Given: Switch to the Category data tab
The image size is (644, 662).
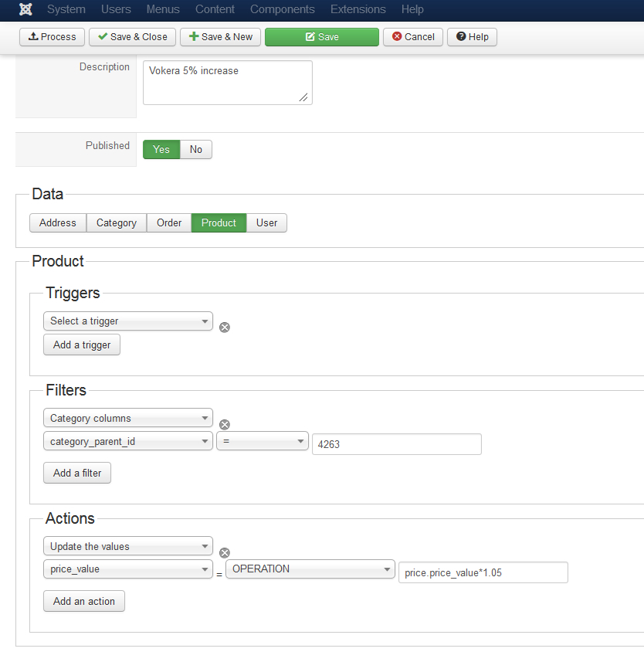Looking at the screenshot, I should point(117,223).
